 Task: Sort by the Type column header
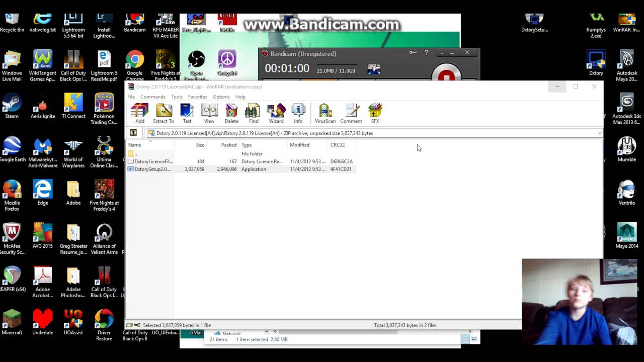pyautogui.click(x=263, y=145)
